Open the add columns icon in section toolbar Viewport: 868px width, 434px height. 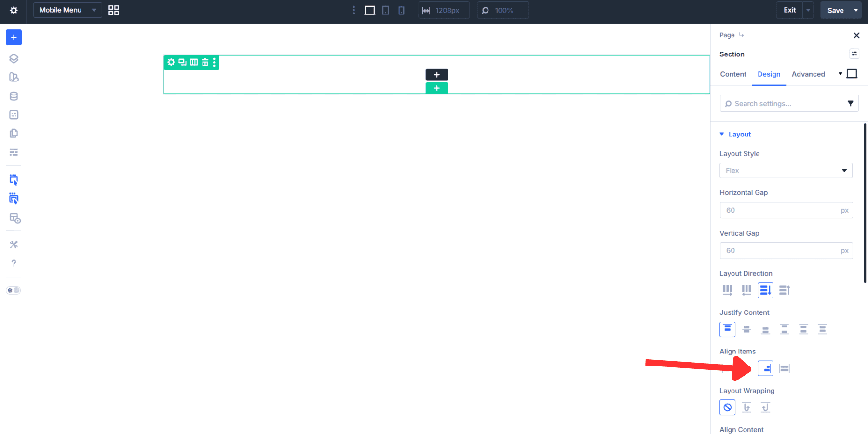pos(193,62)
